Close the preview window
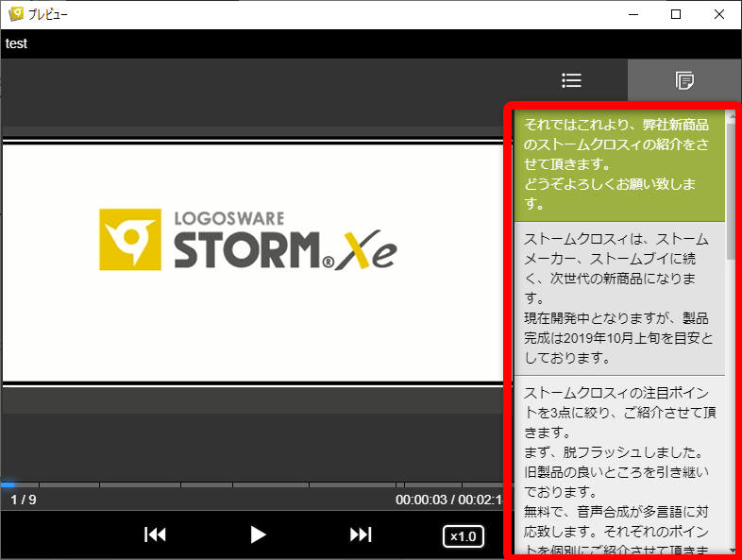This screenshot has width=742, height=560. point(719,14)
